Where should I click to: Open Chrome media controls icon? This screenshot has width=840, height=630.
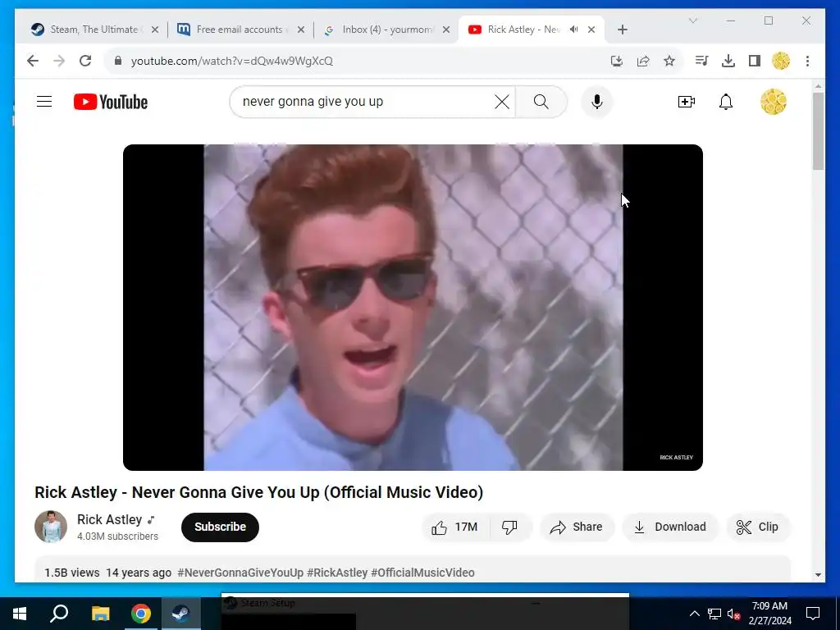[x=701, y=61]
